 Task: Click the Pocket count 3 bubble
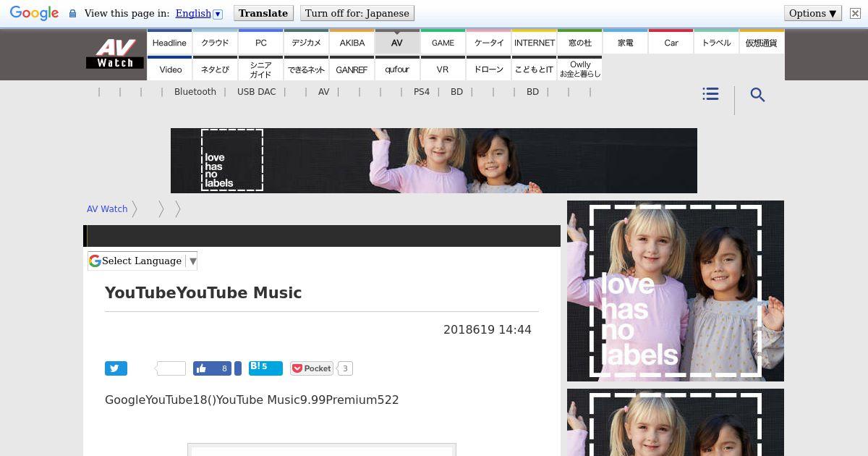coord(345,368)
